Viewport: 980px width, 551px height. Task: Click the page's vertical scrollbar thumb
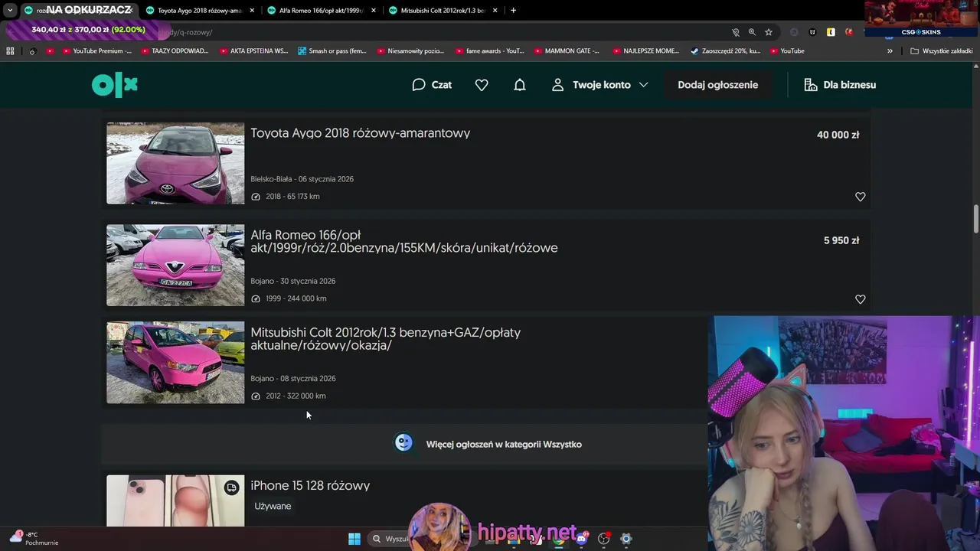point(976,219)
